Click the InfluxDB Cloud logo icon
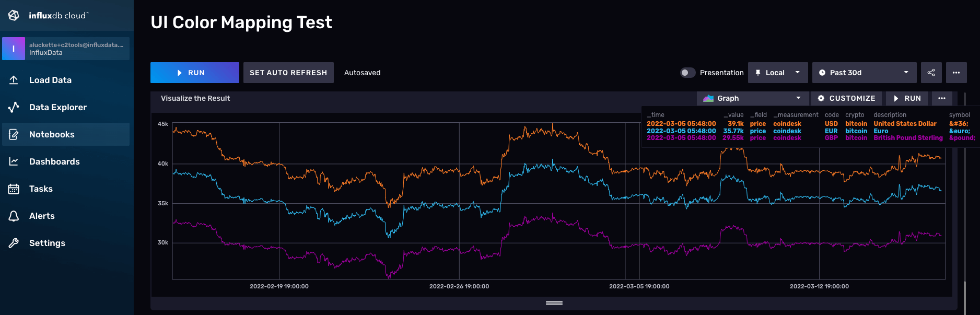Viewport: 980px width, 315px height. (14, 15)
